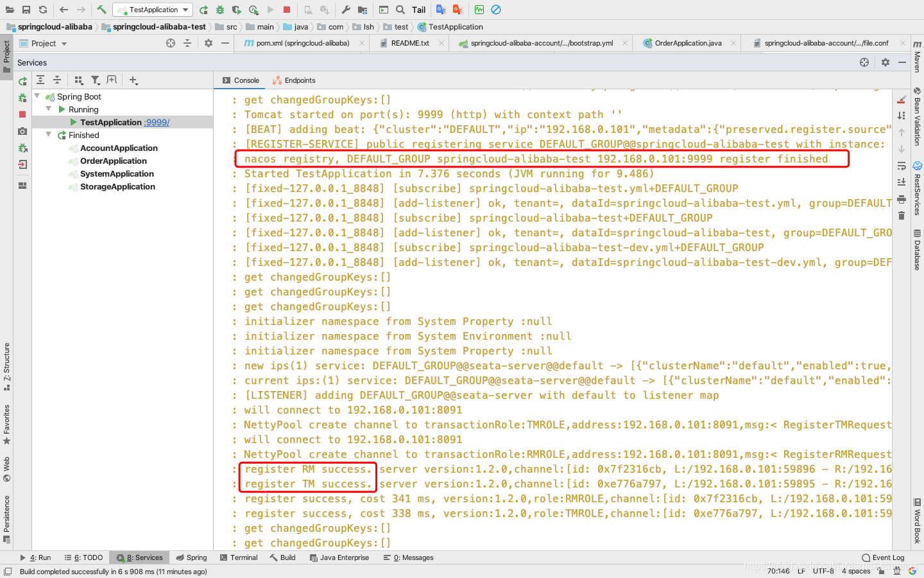Image resolution: width=924 pixels, height=578 pixels.
Task: Click the Search Everywhere magnifier icon
Action: [x=400, y=10]
